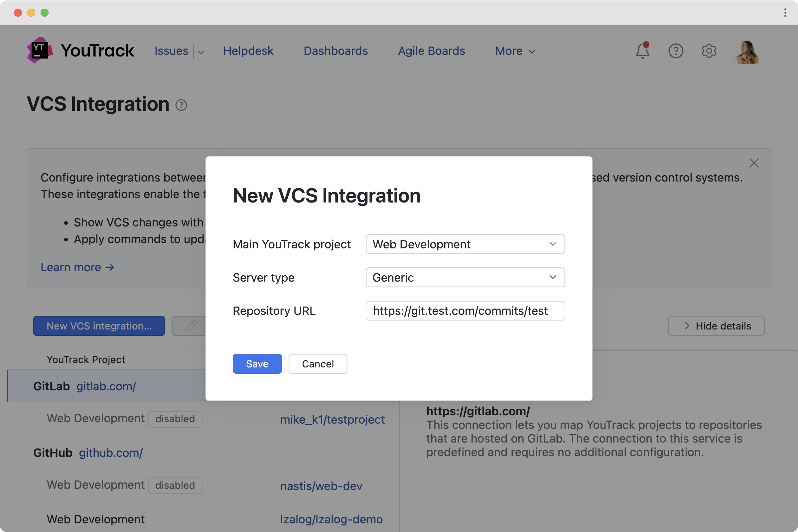Click the user profile avatar
This screenshot has width=798, height=532.
tap(747, 52)
